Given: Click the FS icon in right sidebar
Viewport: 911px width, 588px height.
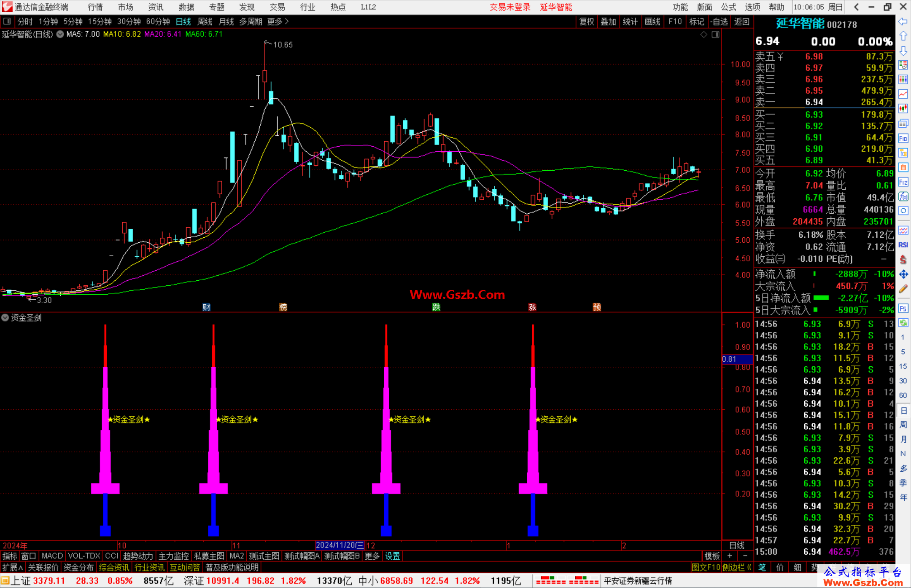Looking at the screenshot, I should click(903, 309).
